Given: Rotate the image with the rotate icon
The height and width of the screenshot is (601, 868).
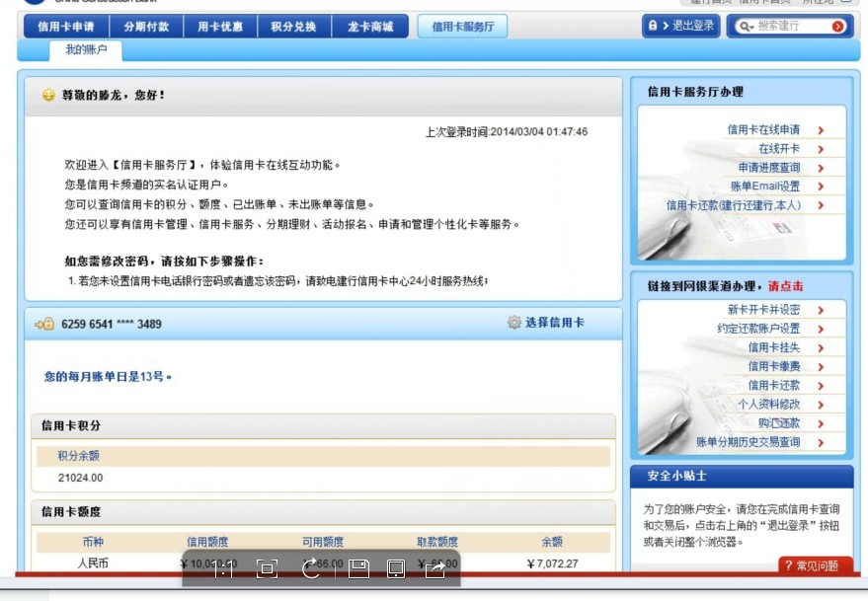Looking at the screenshot, I should point(312,567).
